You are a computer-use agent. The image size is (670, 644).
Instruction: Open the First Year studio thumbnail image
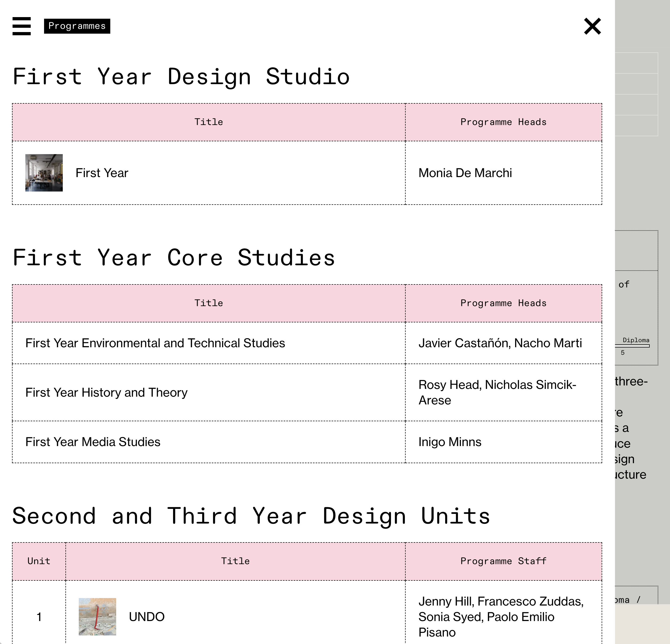44,173
